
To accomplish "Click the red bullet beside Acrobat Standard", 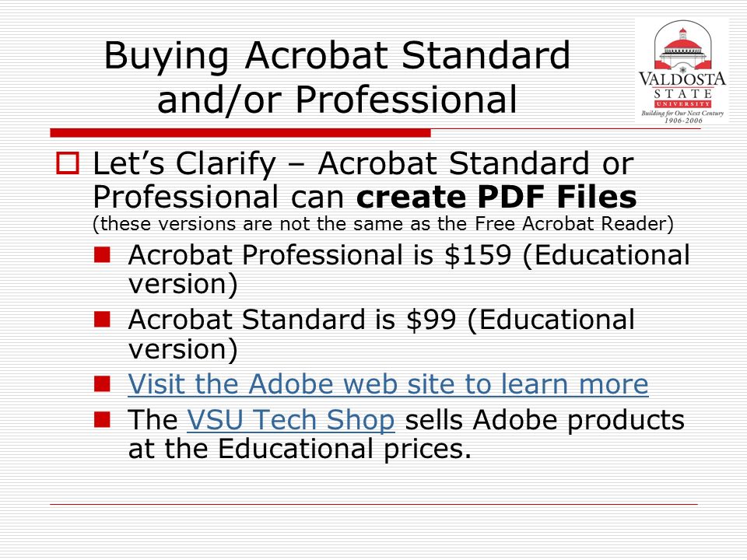I will 103,319.
